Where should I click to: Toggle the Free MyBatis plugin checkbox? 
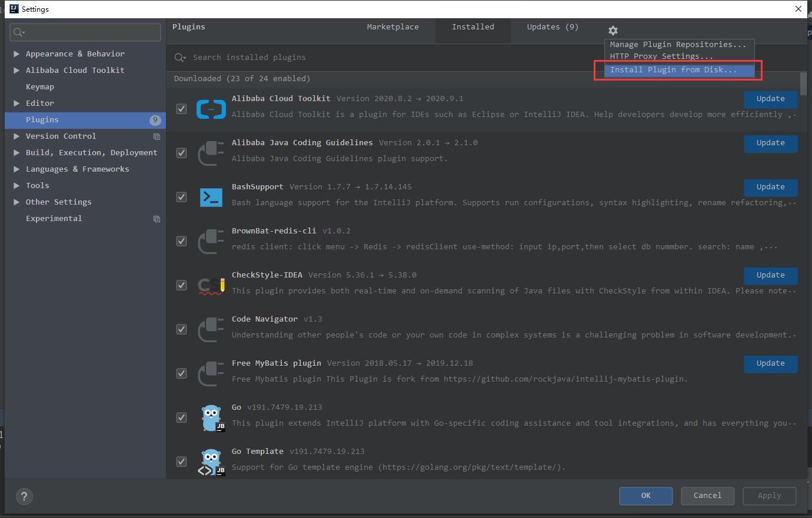(x=182, y=373)
